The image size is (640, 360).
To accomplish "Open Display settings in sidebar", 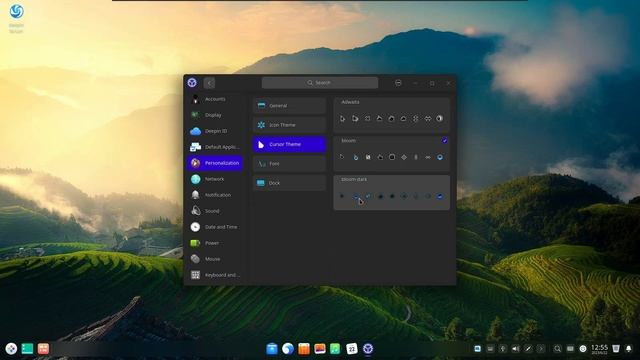I will click(x=215, y=115).
